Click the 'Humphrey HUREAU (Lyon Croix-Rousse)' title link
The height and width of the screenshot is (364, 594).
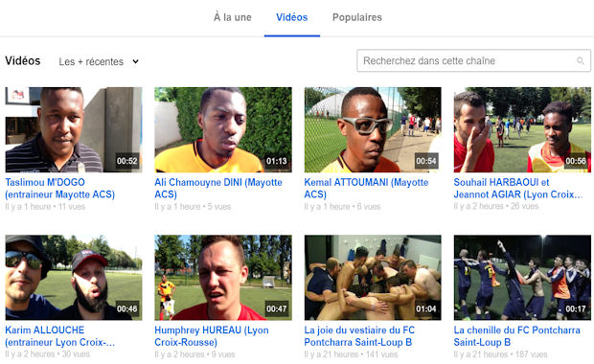(212, 336)
